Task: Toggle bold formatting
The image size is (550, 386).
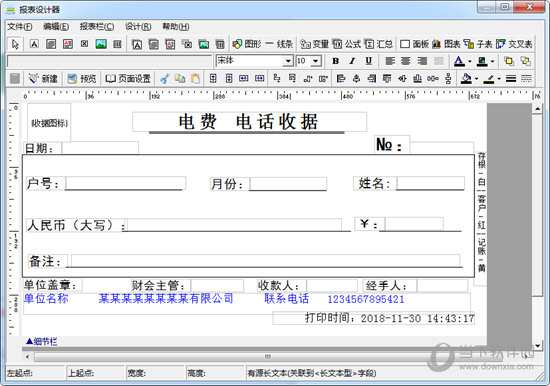Action: tap(336, 61)
